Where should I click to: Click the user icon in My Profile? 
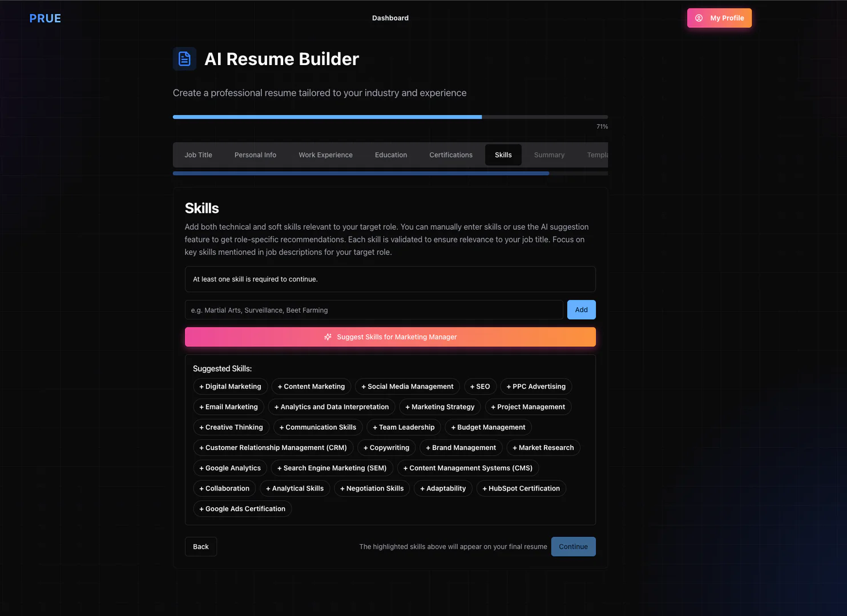tap(699, 18)
